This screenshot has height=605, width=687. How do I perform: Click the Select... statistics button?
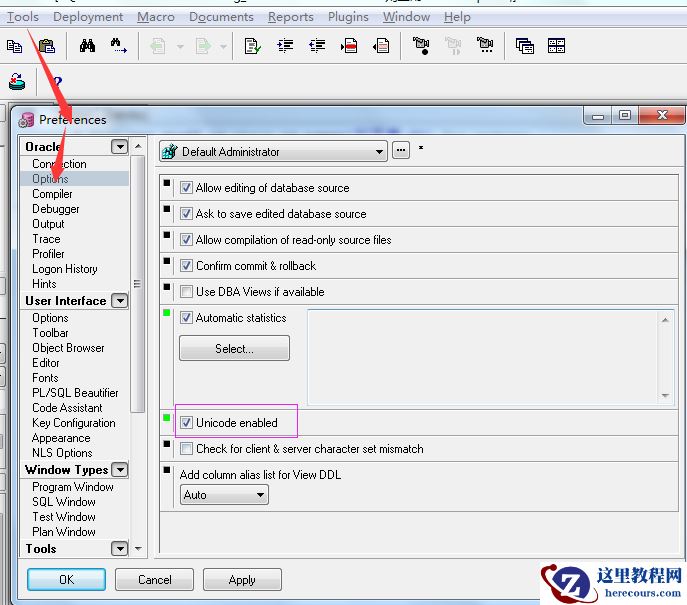[234, 348]
